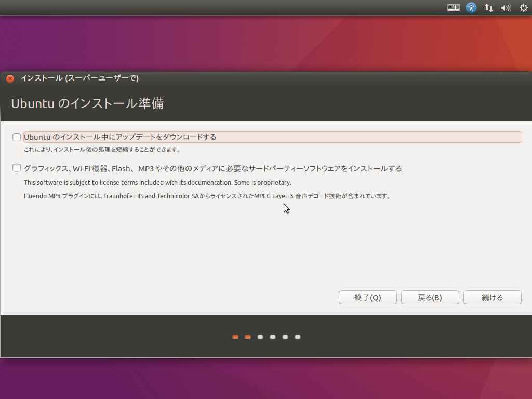This screenshot has height=399, width=532.
Task: Open the keyboard layout indicator icon
Action: tap(453, 7)
